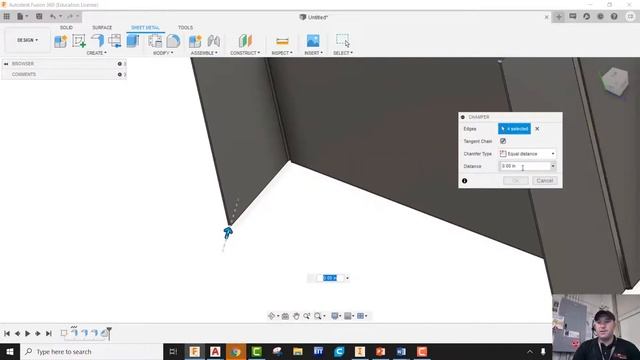Open the DESIGN workspace dropdown
The image size is (640, 360).
pyautogui.click(x=27, y=40)
